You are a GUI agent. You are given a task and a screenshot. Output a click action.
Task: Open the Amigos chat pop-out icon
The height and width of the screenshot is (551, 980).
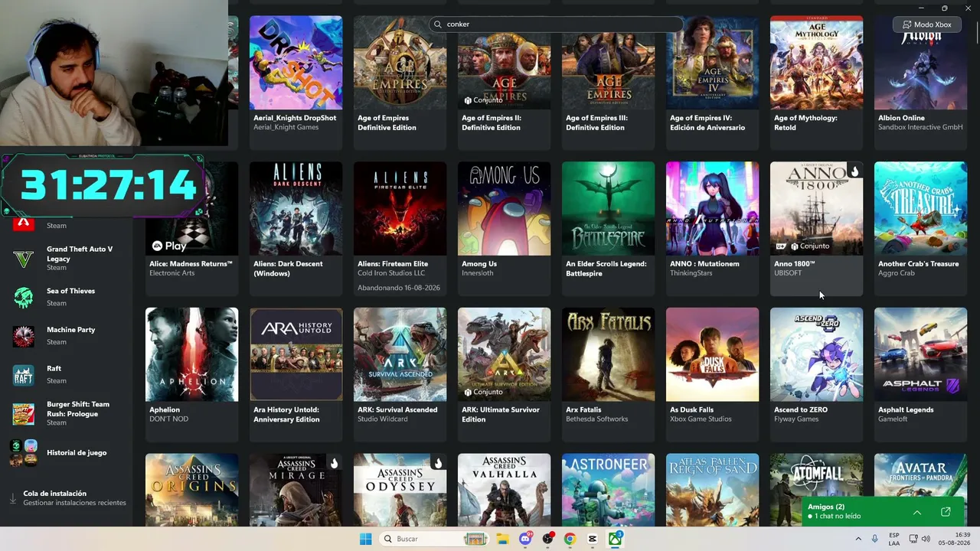(946, 511)
